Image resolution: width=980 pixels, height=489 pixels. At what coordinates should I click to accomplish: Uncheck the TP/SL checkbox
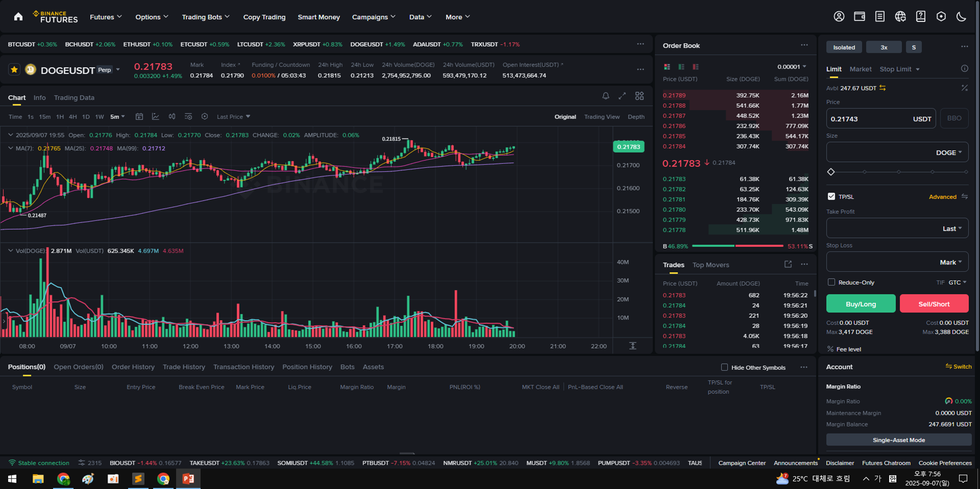pos(831,196)
